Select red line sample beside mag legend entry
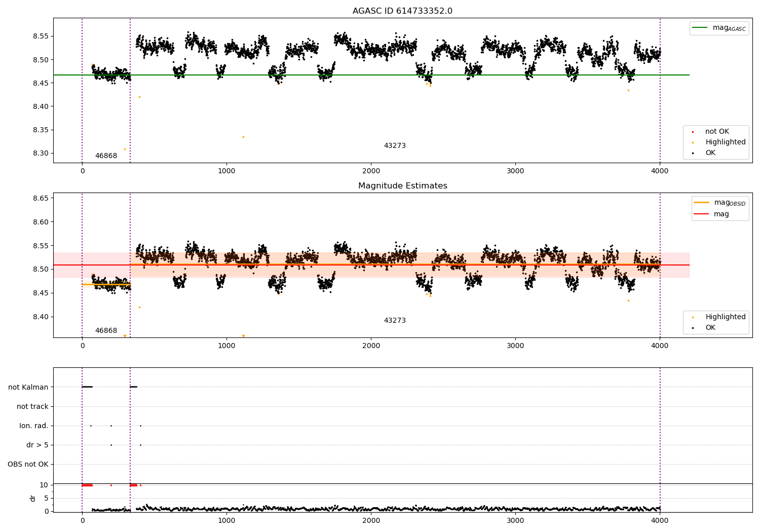 coord(701,214)
